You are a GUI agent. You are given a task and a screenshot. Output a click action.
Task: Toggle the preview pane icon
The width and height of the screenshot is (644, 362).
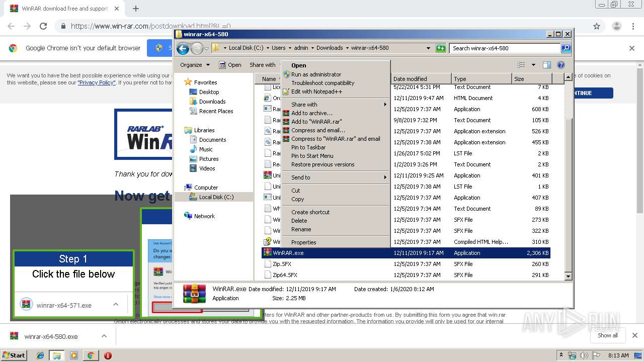[547, 65]
